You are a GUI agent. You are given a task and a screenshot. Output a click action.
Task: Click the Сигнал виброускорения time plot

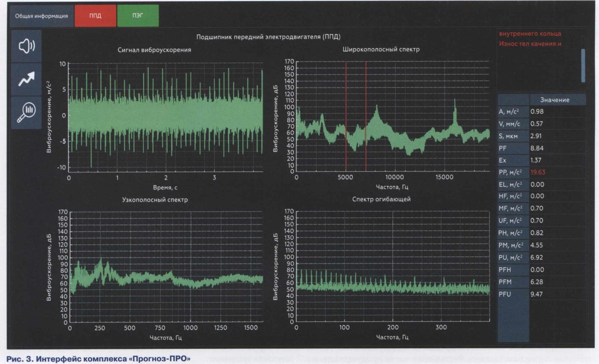click(x=165, y=116)
